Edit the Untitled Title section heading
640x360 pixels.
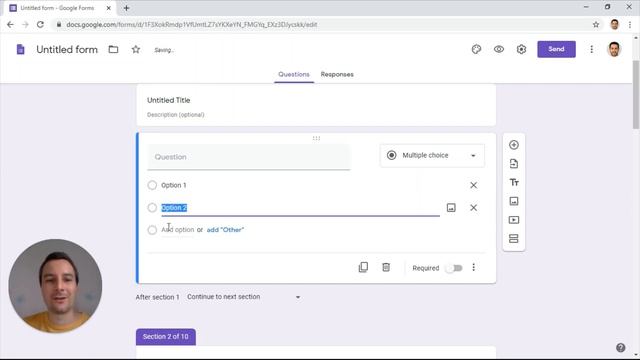click(169, 100)
